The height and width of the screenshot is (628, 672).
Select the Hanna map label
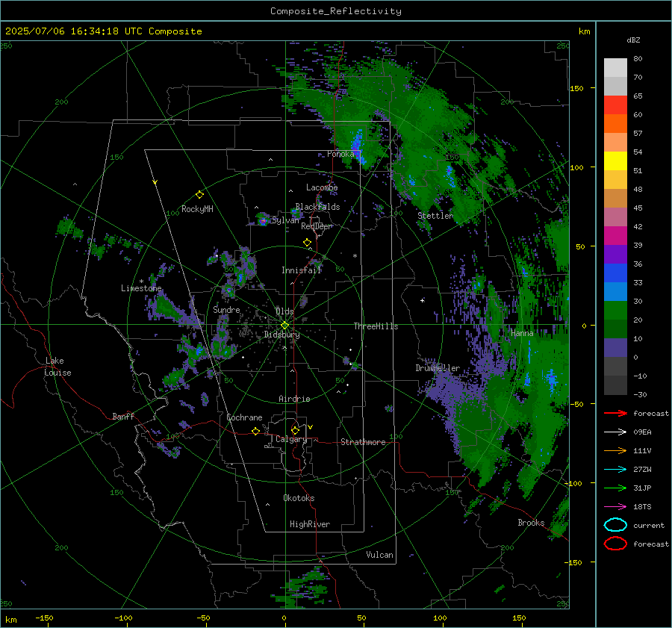(x=522, y=333)
